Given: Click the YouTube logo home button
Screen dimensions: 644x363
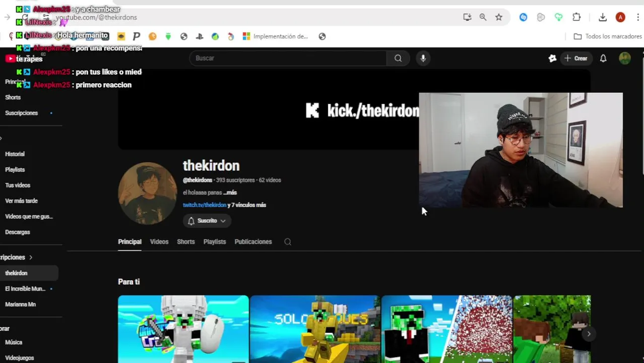Looking at the screenshot, I should (x=24, y=58).
